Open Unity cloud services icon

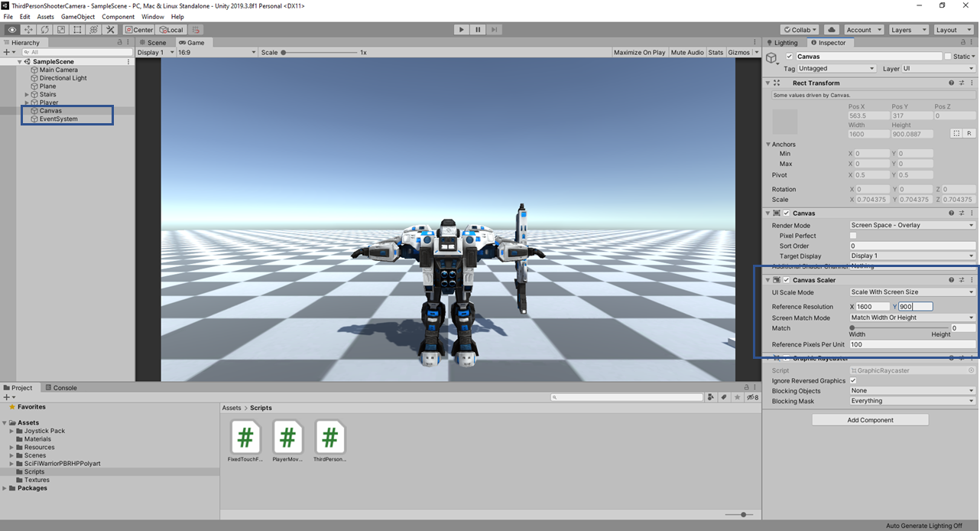point(832,30)
